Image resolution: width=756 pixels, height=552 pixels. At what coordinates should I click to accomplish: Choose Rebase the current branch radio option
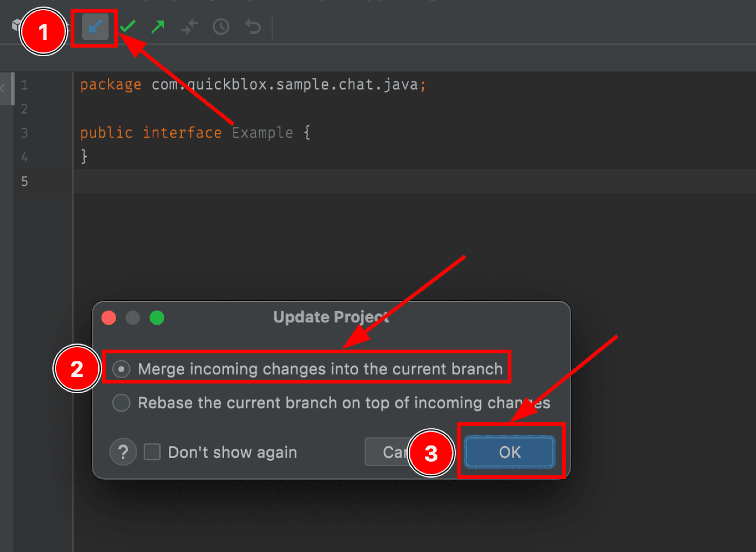click(x=122, y=403)
